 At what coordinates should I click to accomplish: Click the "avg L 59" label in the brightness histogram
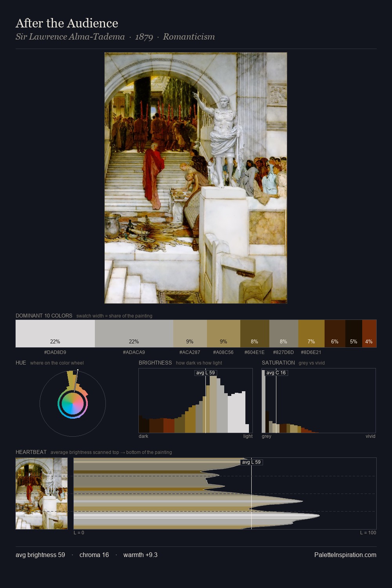click(206, 373)
